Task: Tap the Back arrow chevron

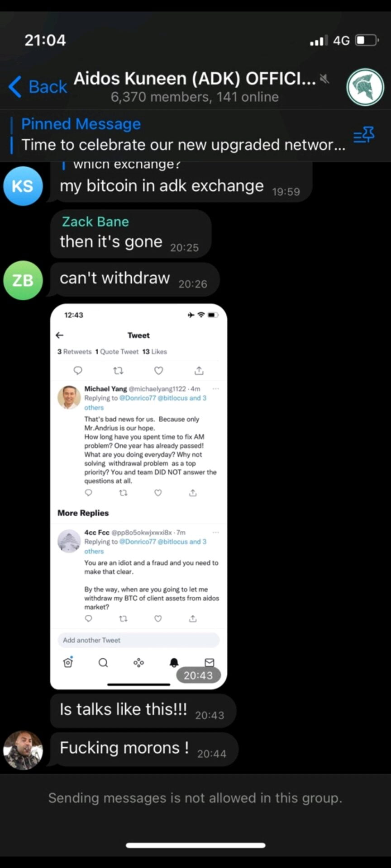Action: pos(15,86)
